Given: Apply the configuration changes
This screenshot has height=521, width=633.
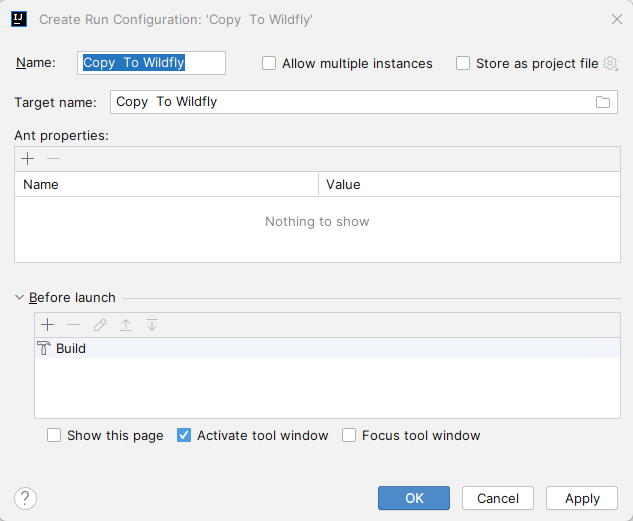Looking at the screenshot, I should pos(582,498).
